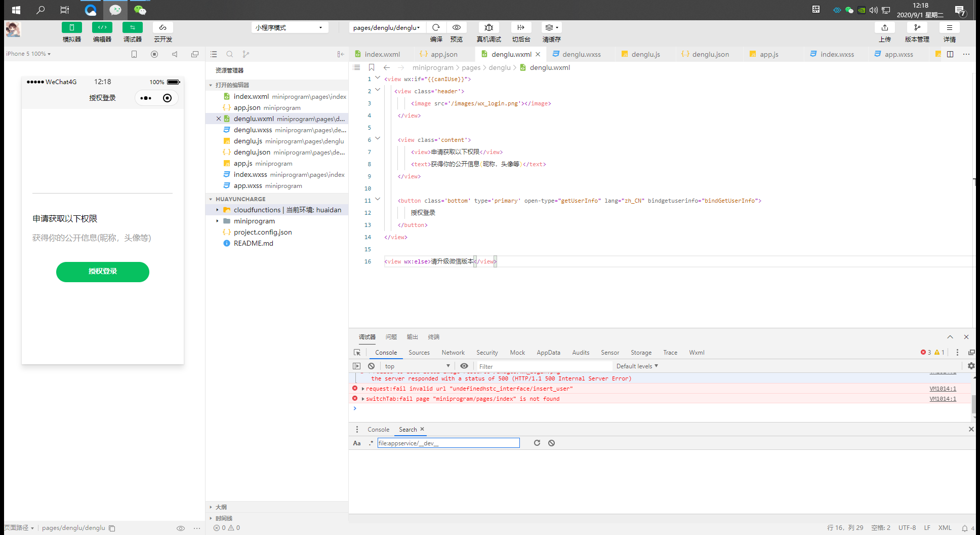Close the denglu.wxml editor tab
This screenshot has height=535, width=980.
coord(538,54)
